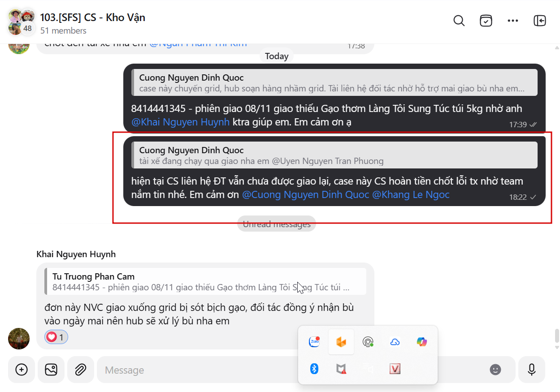
Task: Click the 18:22 timestamp on the sent message
Action: click(x=518, y=197)
